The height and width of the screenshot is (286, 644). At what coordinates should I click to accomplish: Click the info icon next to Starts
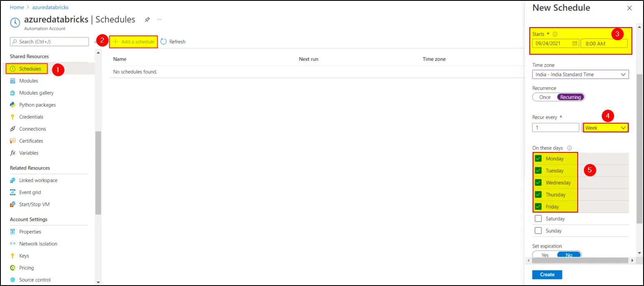(x=555, y=34)
